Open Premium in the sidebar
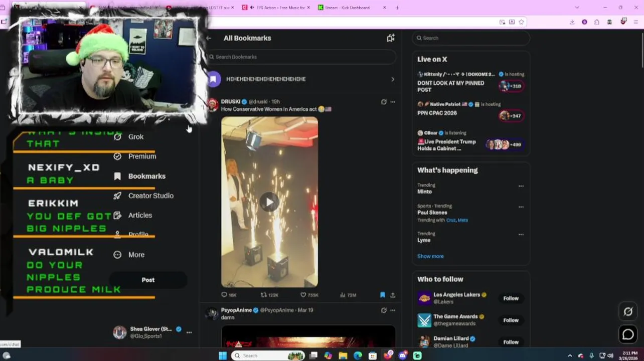Viewport: 644px width, 361px height. (x=135, y=156)
